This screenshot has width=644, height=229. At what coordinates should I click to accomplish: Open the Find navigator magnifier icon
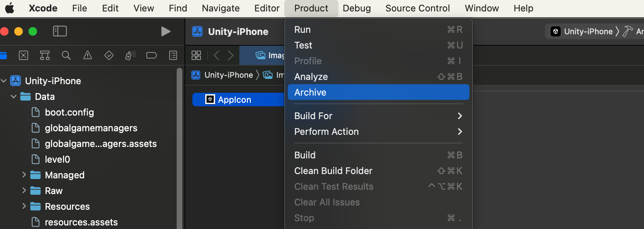click(x=66, y=55)
